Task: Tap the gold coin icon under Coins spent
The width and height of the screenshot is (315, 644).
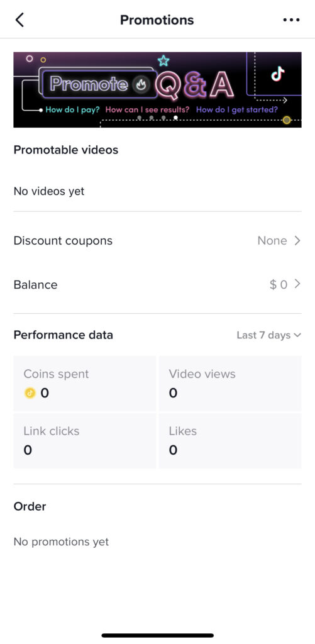Action: click(30, 393)
